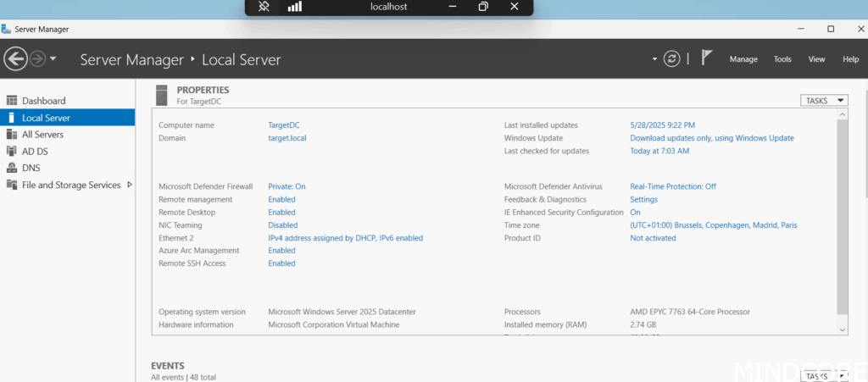
Task: Click AMD EPYC 7763 processor text
Action: [690, 312]
